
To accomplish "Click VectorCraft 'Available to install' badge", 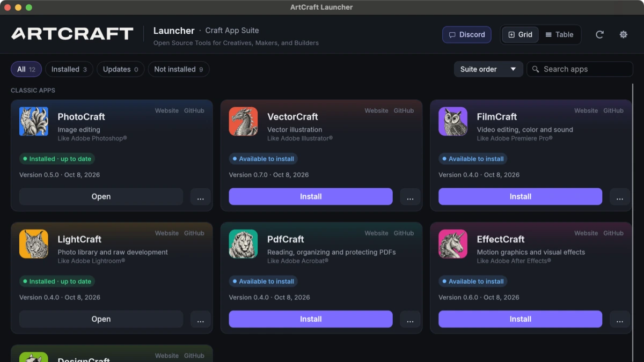I will (x=264, y=159).
